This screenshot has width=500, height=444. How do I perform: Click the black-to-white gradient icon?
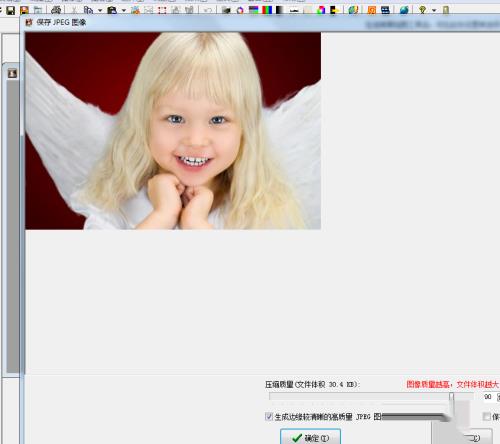coord(279,10)
